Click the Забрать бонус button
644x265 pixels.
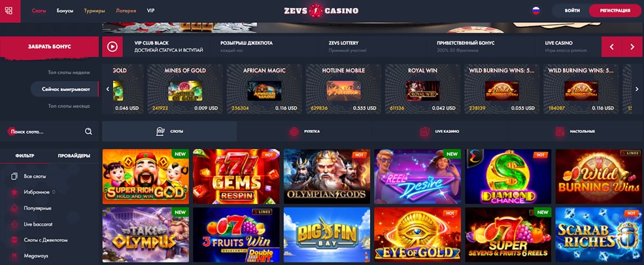click(x=49, y=47)
